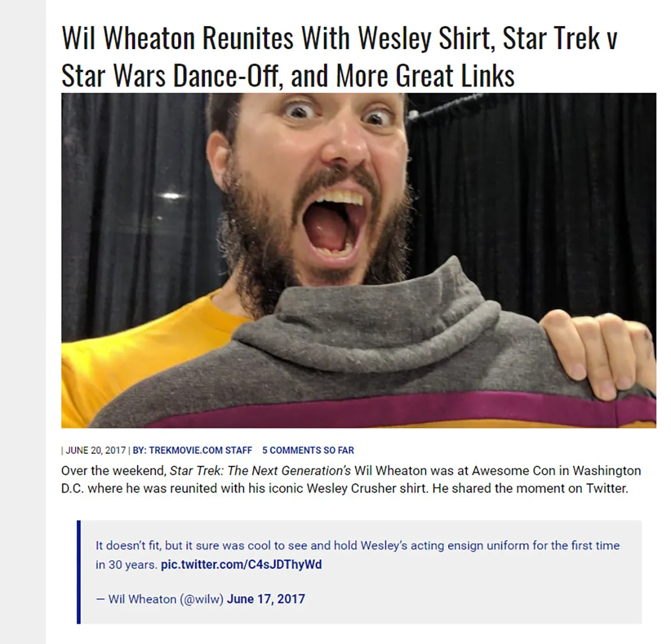Open the pic.twitter.com/C4sJDThyWd link
671x644 pixels.
click(x=241, y=564)
